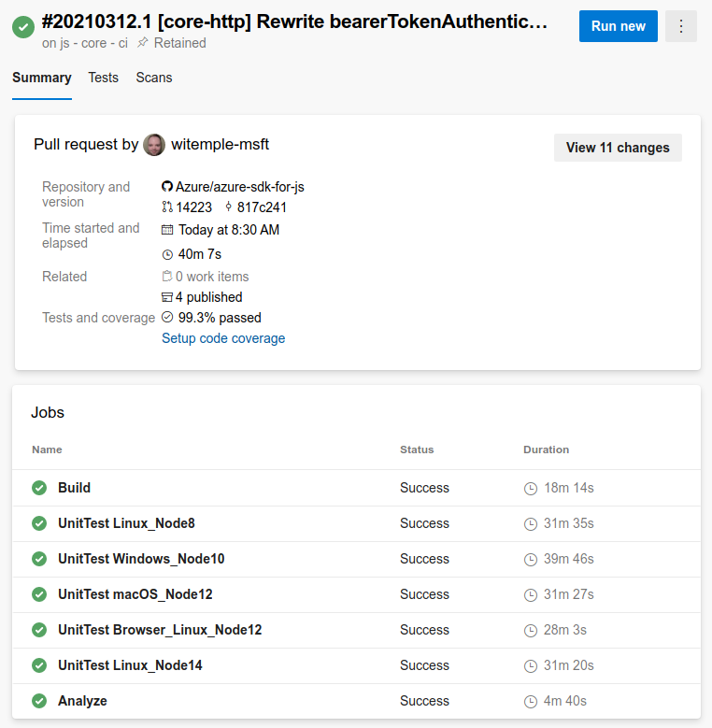Open the more actions vertical ellipsis menu
The height and width of the screenshot is (728, 712).
coord(680,26)
